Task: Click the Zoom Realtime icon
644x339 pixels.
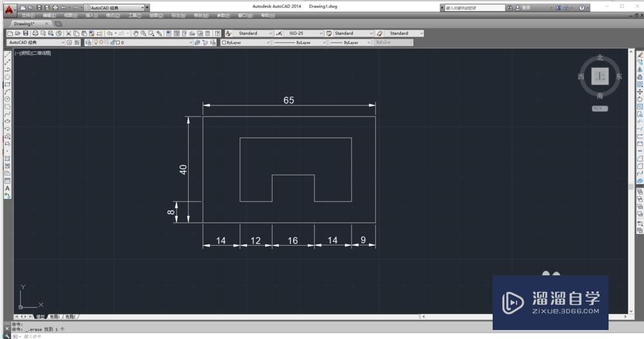Action: tap(144, 33)
